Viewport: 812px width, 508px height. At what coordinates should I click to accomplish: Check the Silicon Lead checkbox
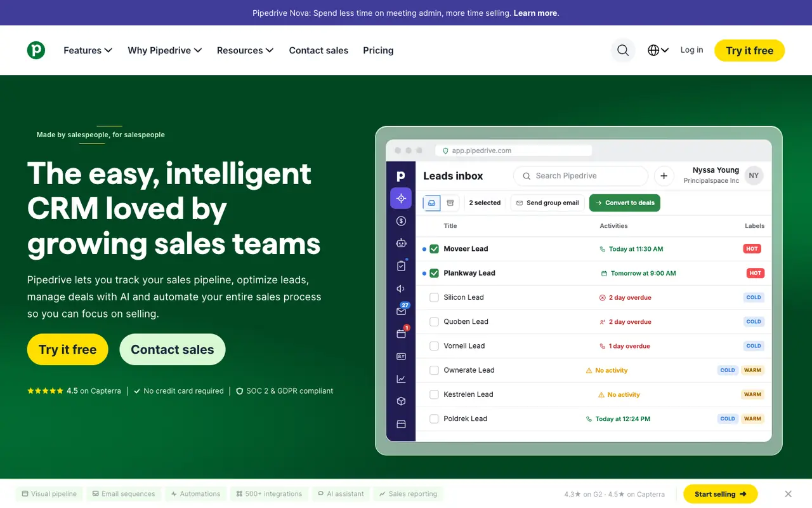[x=435, y=297]
